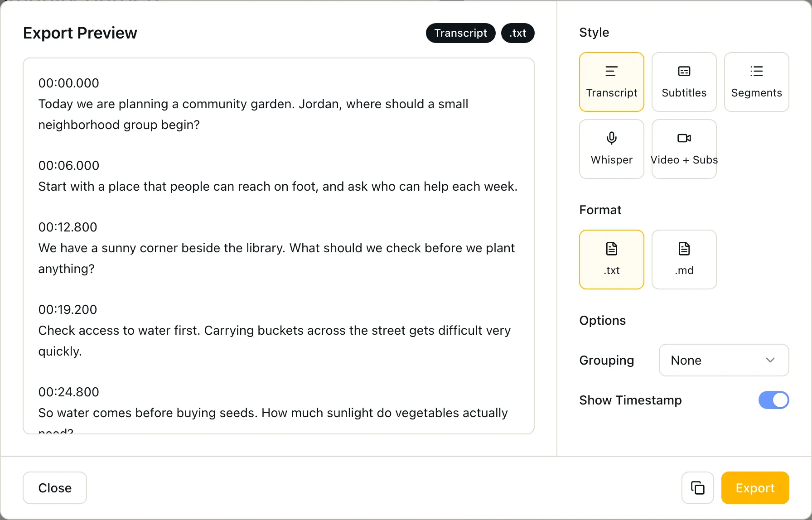Click the Export button

tap(755, 488)
